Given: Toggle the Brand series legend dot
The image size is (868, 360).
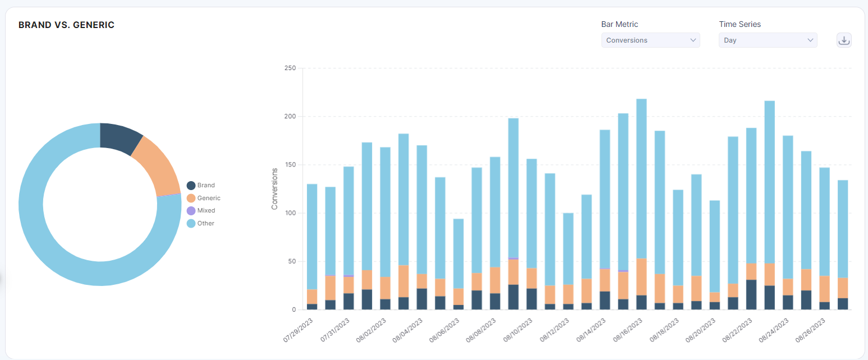Looking at the screenshot, I should (191, 186).
